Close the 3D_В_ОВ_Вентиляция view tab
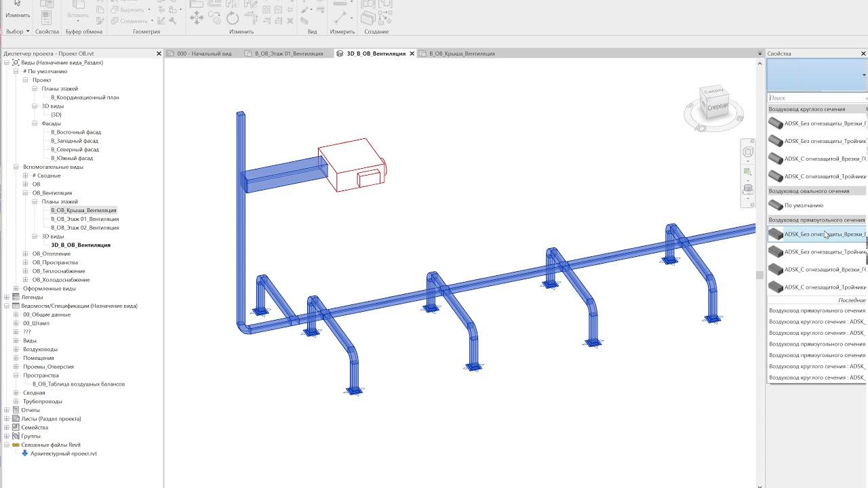 [412, 54]
